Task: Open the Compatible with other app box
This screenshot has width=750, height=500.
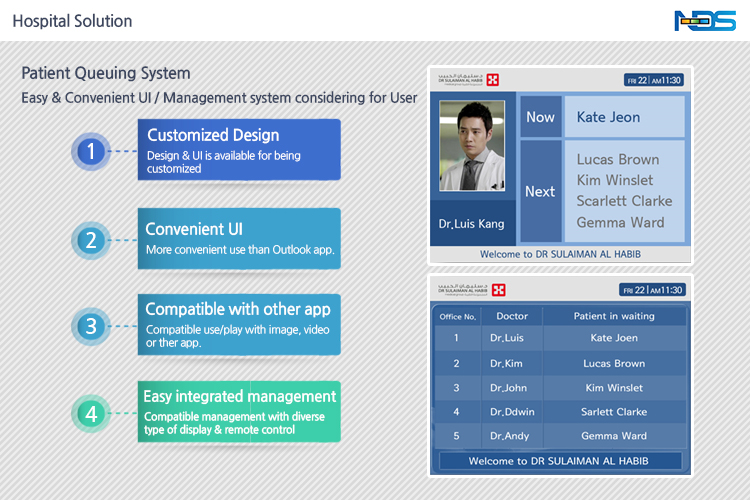Action: (239, 323)
